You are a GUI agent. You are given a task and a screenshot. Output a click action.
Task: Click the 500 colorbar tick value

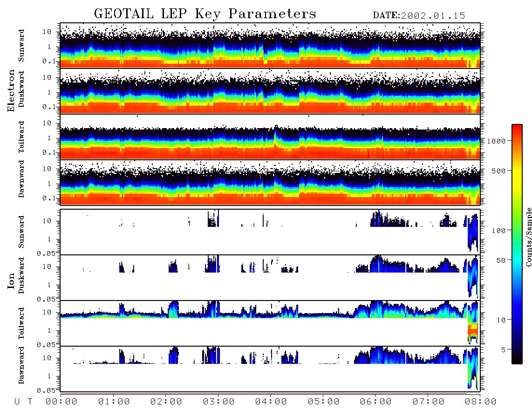click(x=498, y=171)
